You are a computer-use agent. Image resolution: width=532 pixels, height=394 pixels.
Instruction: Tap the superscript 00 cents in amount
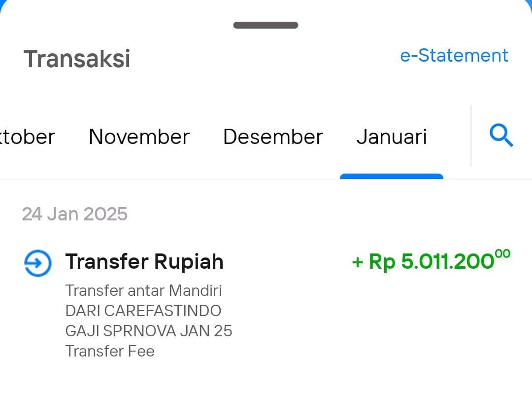coord(502,254)
